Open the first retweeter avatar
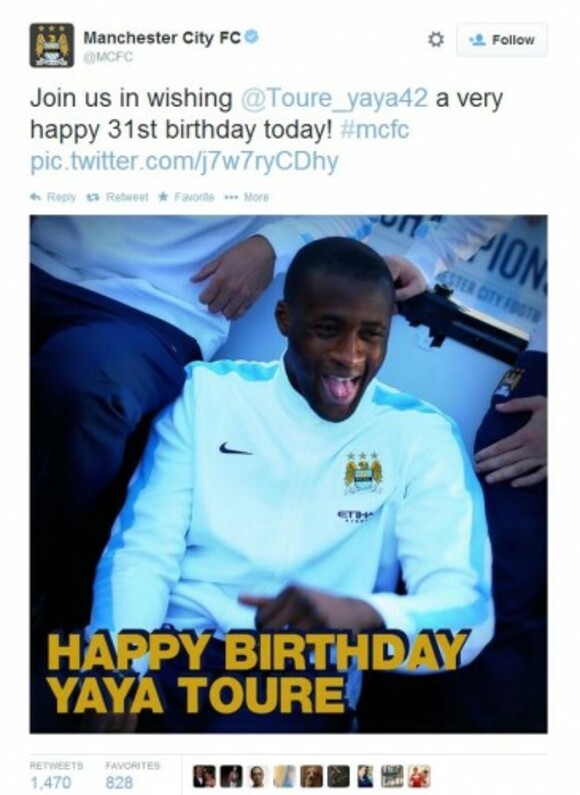This screenshot has height=795, width=580. pos(204,777)
